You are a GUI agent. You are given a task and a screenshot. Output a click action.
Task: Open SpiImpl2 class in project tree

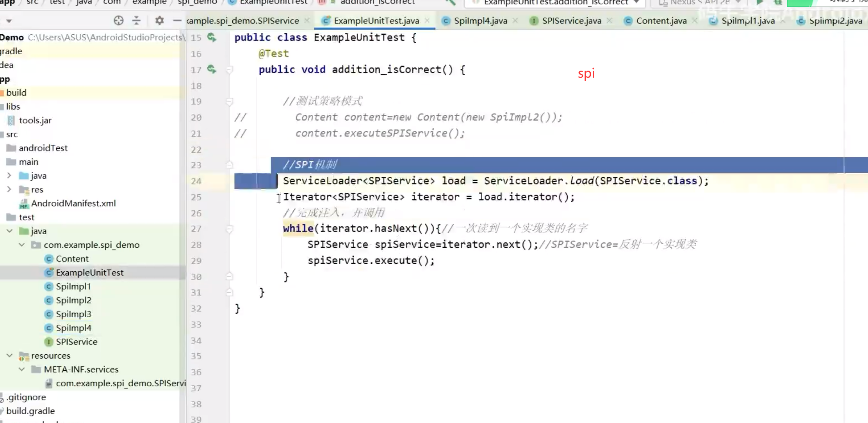[73, 300]
